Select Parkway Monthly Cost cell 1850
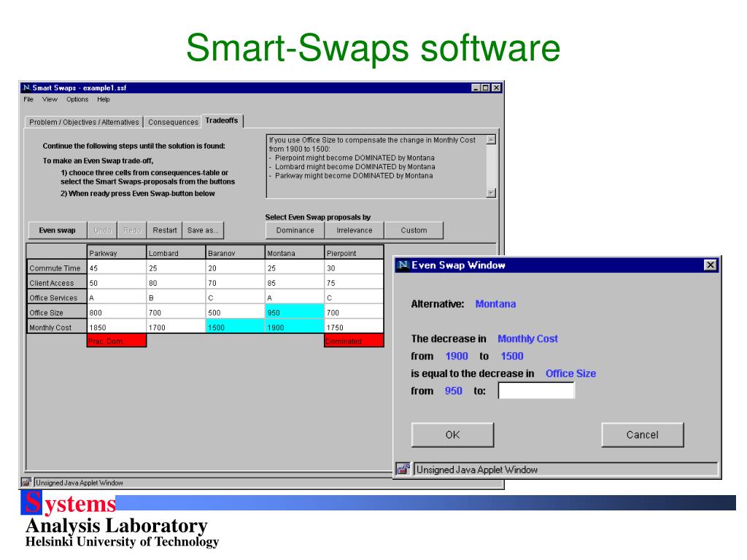 [x=117, y=327]
